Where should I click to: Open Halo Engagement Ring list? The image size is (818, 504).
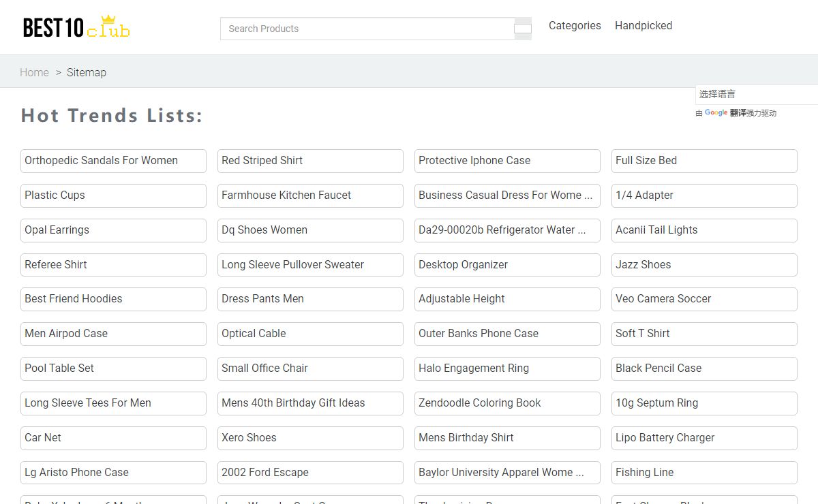[507, 368]
